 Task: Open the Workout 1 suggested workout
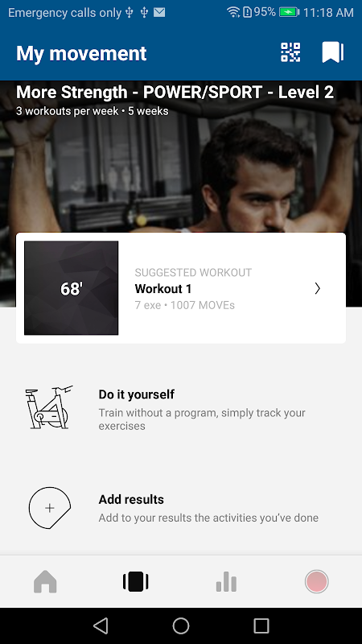[x=181, y=288]
